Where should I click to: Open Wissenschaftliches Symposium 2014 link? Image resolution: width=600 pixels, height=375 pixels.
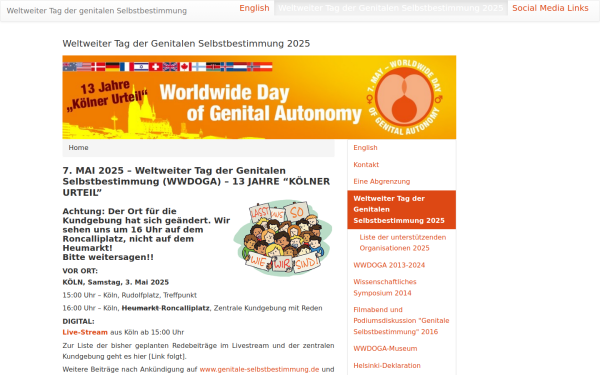(385, 287)
